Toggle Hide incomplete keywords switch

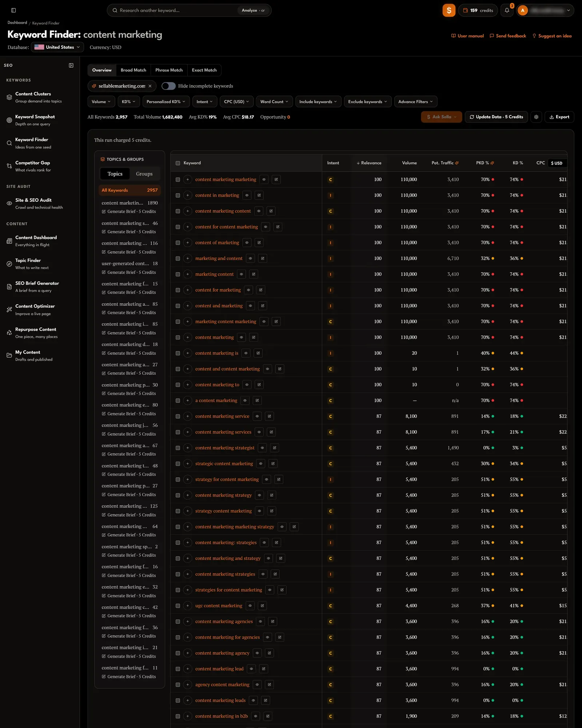pyautogui.click(x=168, y=86)
